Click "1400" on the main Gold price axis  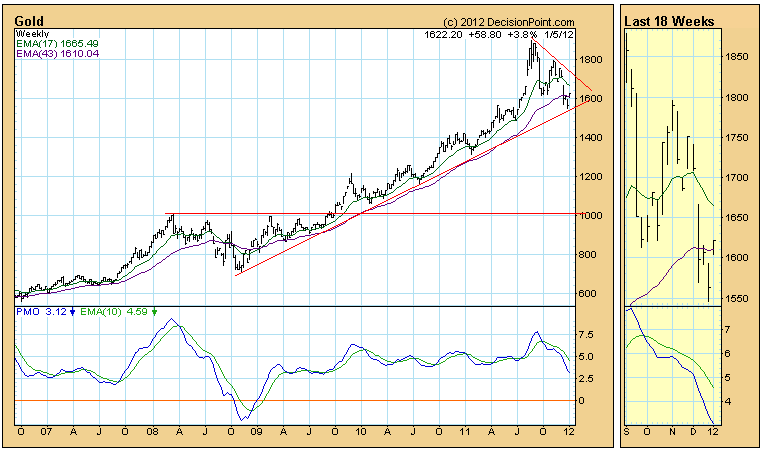(x=590, y=138)
